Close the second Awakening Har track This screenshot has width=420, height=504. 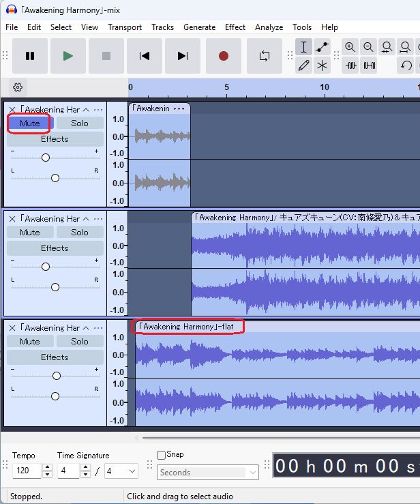(x=12, y=219)
